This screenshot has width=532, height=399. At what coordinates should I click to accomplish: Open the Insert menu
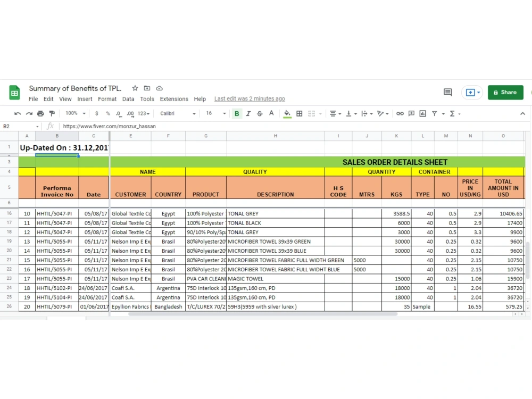[x=85, y=99]
